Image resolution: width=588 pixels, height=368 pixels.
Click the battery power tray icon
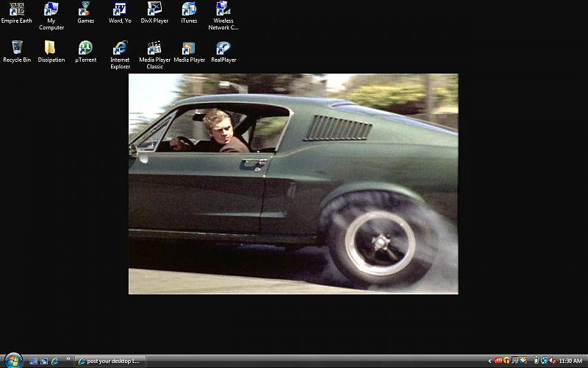537,361
